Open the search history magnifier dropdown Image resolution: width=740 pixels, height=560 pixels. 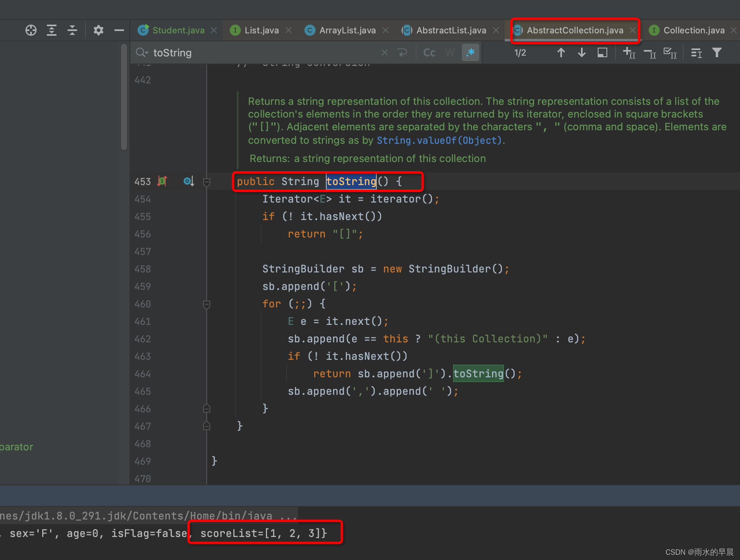pyautogui.click(x=142, y=52)
